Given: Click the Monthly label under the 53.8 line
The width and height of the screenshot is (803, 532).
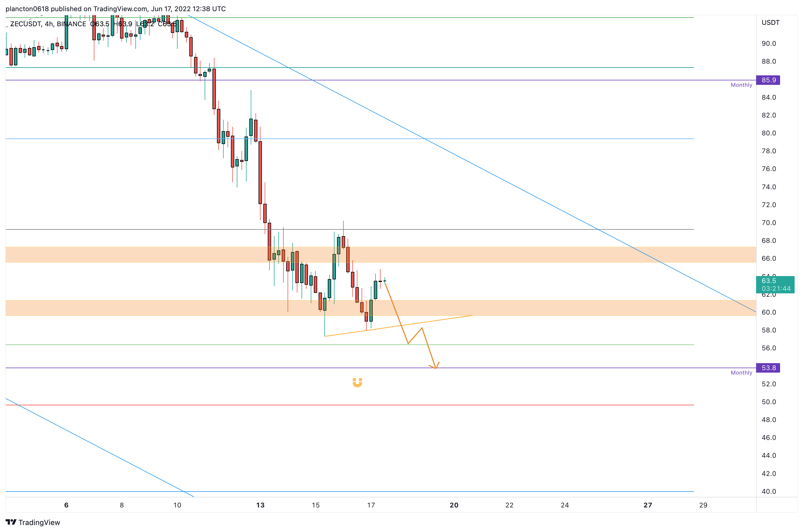Looking at the screenshot, I should (741, 373).
